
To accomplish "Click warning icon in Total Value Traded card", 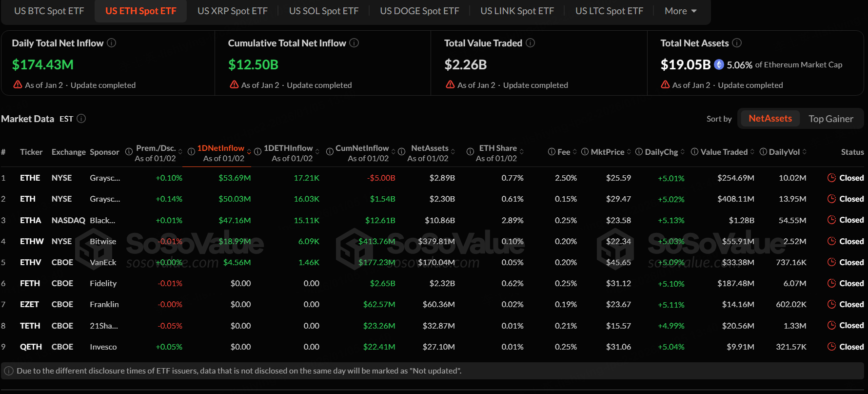I will coord(450,84).
